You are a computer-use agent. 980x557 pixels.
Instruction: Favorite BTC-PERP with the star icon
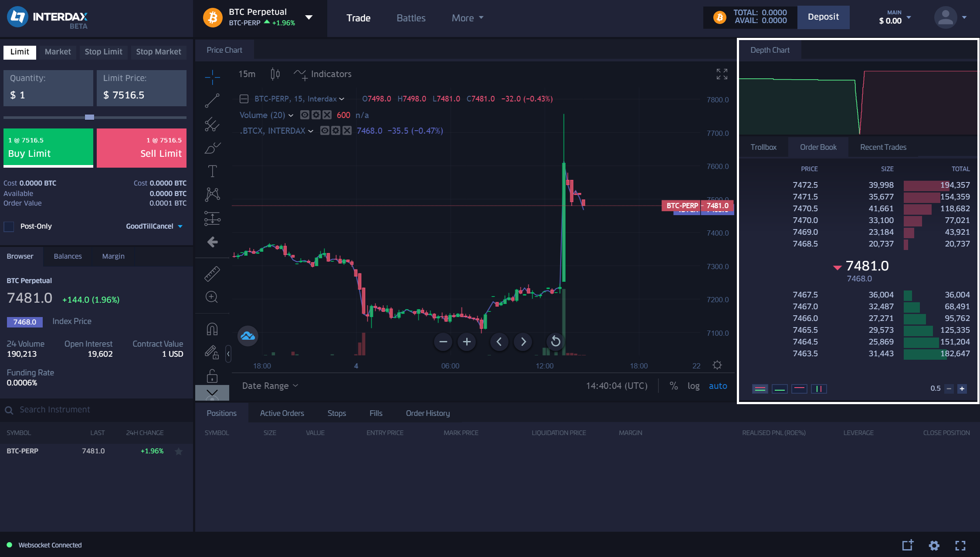pyautogui.click(x=179, y=451)
